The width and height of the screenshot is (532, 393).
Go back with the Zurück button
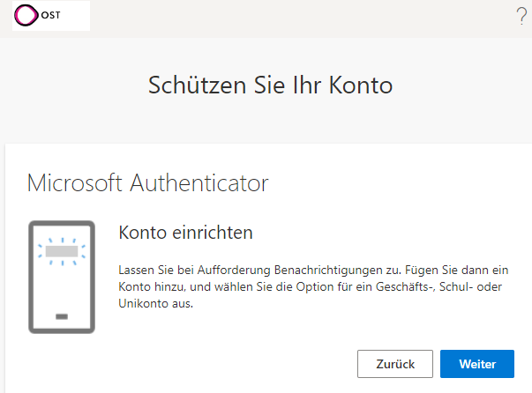tap(394, 364)
